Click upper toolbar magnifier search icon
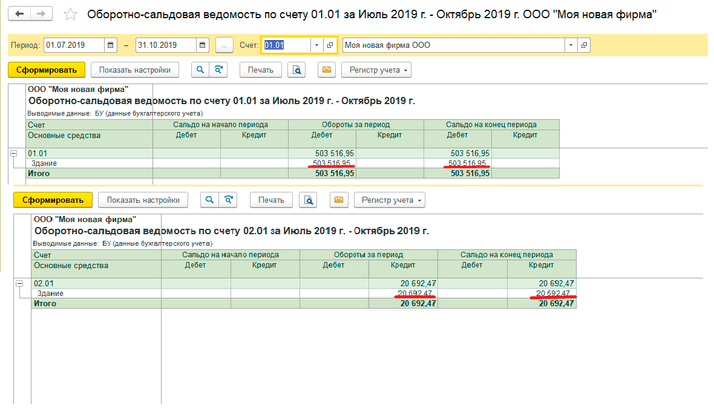 [x=200, y=71]
